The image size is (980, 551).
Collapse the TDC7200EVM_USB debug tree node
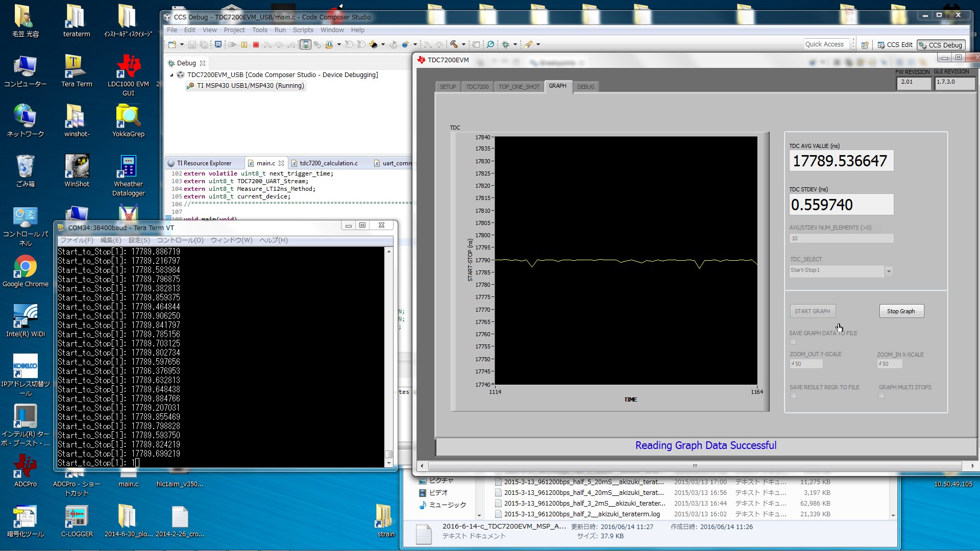tap(171, 75)
